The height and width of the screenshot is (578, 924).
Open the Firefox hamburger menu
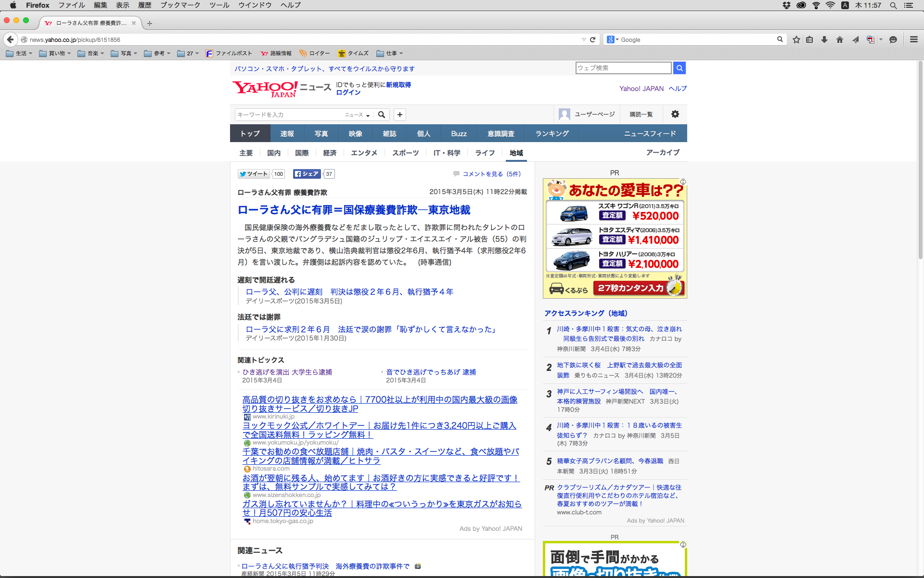coord(914,40)
